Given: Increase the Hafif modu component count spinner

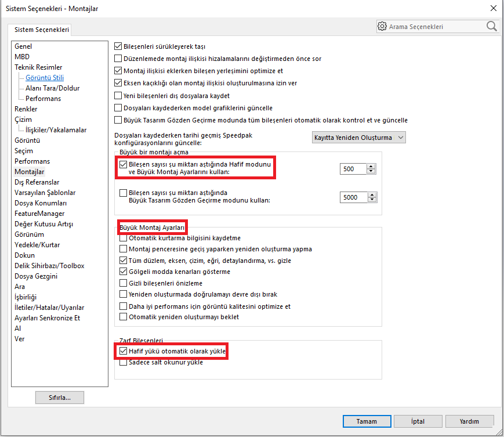Looking at the screenshot, I should (371, 166).
